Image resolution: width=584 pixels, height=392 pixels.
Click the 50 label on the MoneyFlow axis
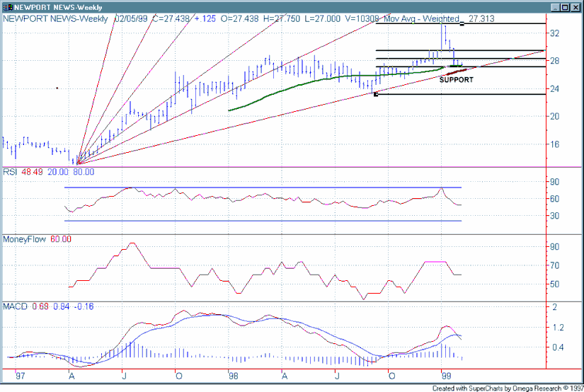point(554,284)
